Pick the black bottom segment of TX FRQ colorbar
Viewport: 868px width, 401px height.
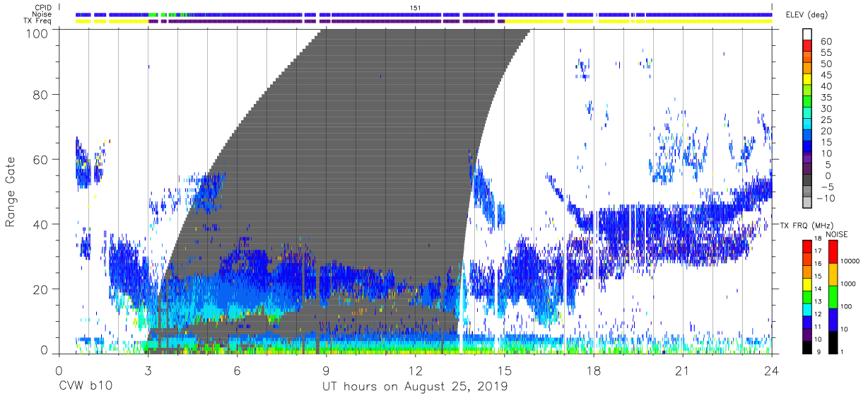coord(807,347)
